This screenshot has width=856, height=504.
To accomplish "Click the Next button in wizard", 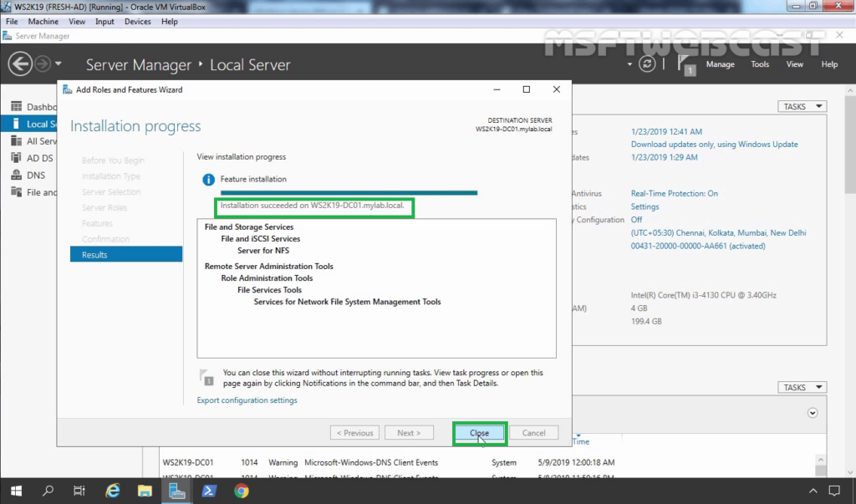I will [x=409, y=433].
